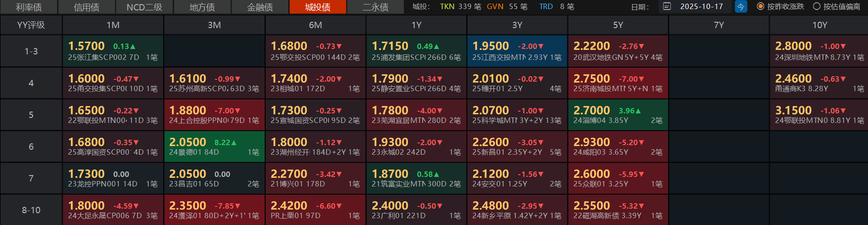Open the 25新昌01 cell at 2.2600
This screenshot has width=868, height=225.
click(517, 147)
